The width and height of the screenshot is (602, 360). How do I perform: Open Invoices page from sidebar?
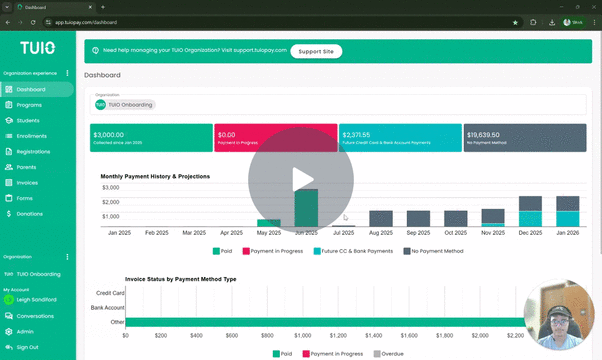(27, 183)
